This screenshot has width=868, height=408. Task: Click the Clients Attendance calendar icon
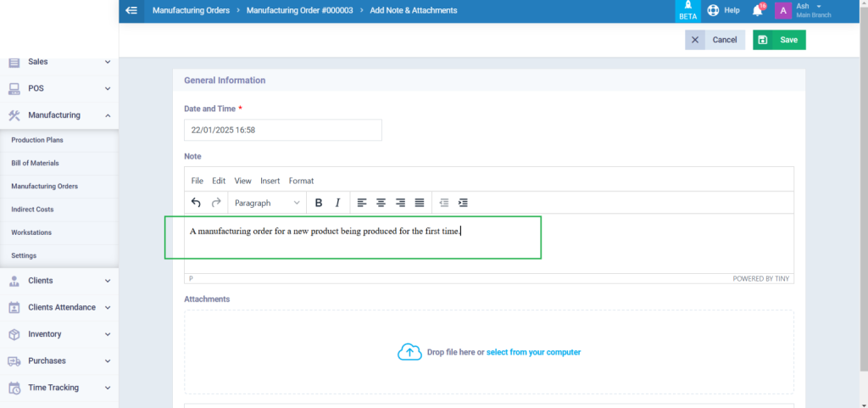pyautogui.click(x=14, y=307)
